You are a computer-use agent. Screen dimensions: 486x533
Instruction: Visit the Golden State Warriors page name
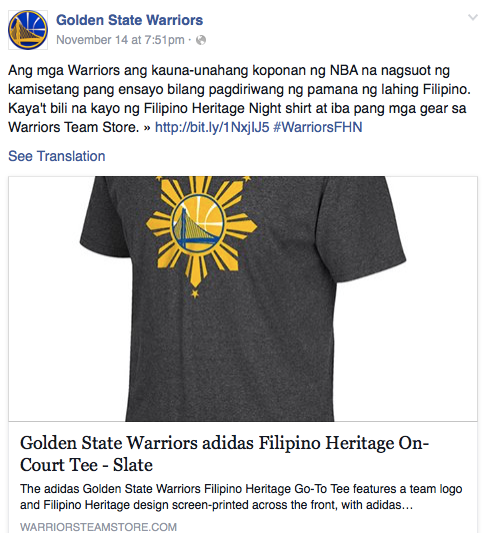click(129, 20)
